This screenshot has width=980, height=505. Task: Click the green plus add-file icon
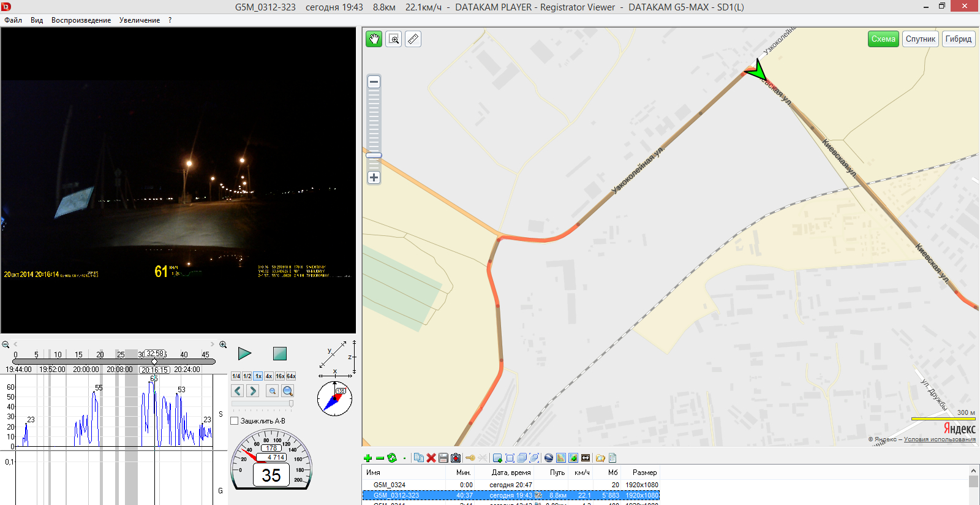pos(367,458)
